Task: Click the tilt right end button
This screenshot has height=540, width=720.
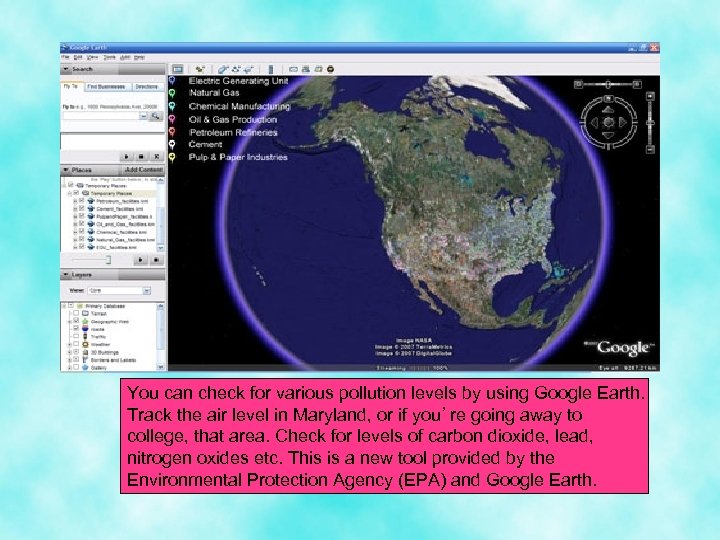Action: tap(637, 84)
